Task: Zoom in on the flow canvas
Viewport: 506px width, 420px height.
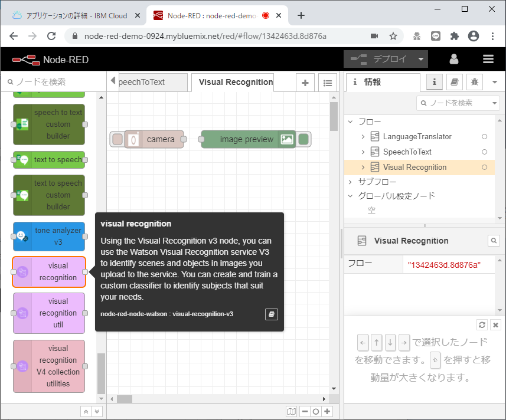Action: click(x=326, y=411)
